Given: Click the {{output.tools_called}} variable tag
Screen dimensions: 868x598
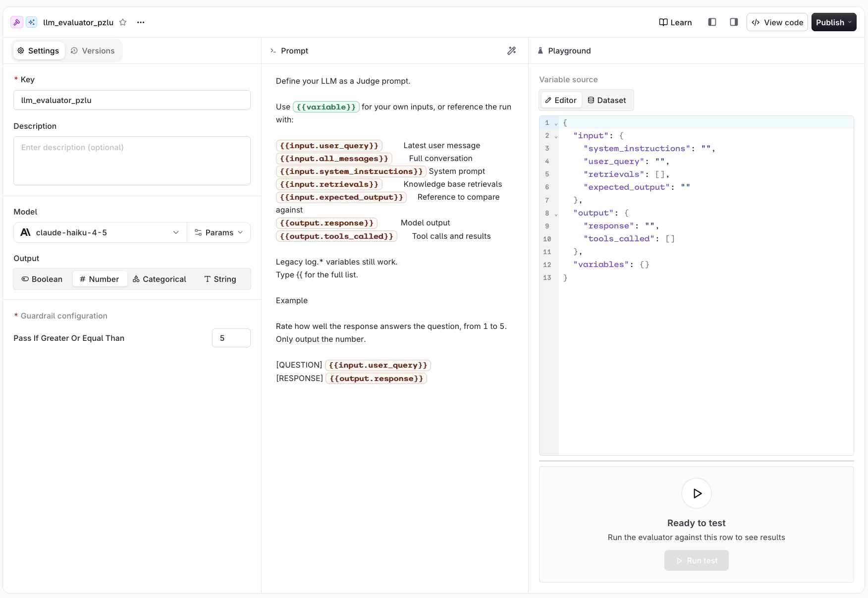Looking at the screenshot, I should (336, 236).
